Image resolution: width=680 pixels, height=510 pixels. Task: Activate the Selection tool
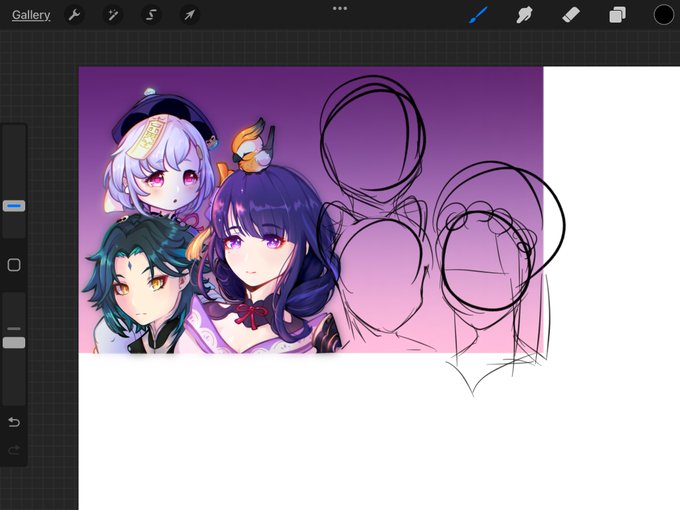coord(151,15)
